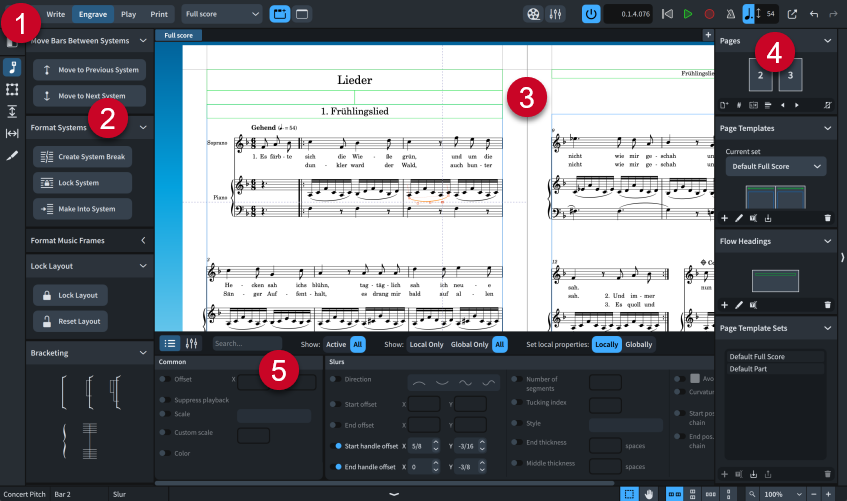Image resolution: width=847 pixels, height=501 pixels.
Task: Click the Undo arrow icon
Action: coord(814,15)
